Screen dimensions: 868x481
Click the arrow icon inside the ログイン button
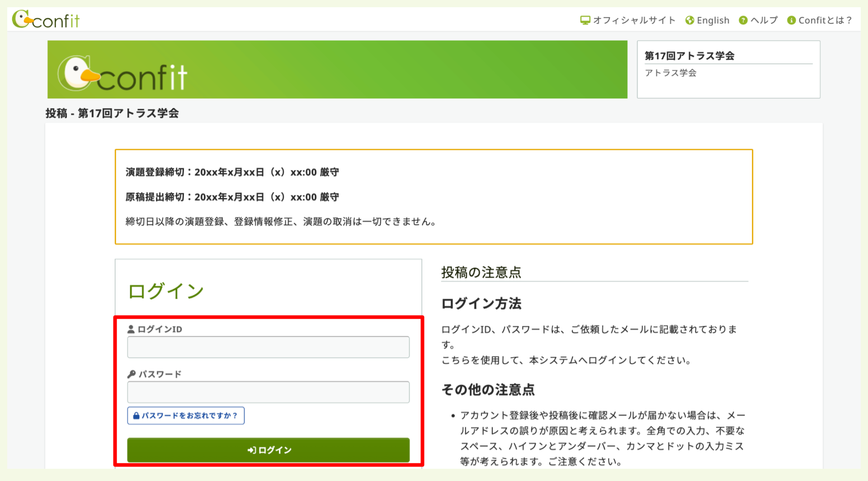tap(252, 450)
